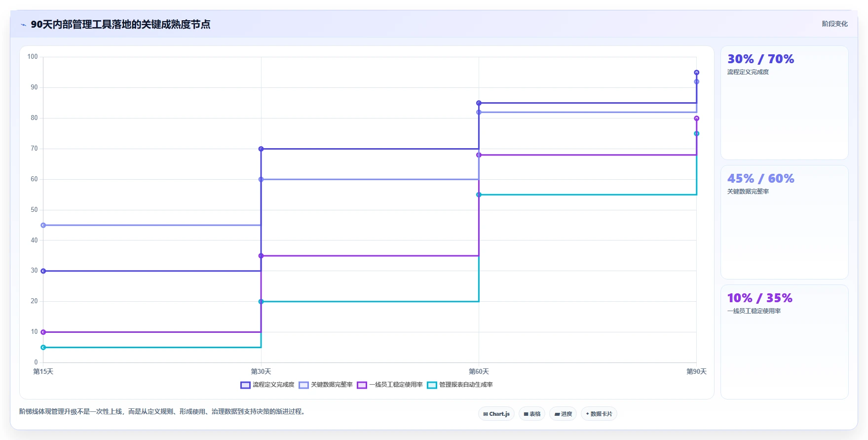The height and width of the screenshot is (440, 868).
Task: Click the 流程定义完成度 point at 第30天 (70)
Action: 261,149
